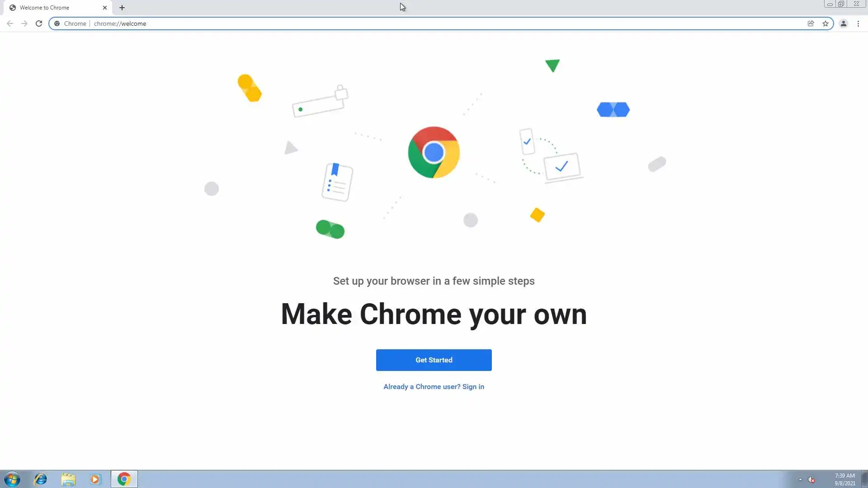Bookmark this page with the star icon
Screen dimensions: 868x488
coord(826,23)
